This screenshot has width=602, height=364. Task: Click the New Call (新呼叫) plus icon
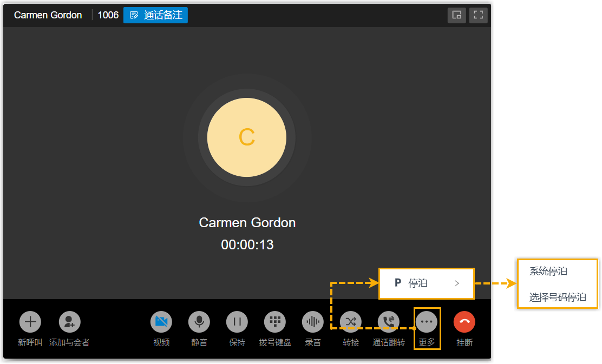(x=30, y=322)
